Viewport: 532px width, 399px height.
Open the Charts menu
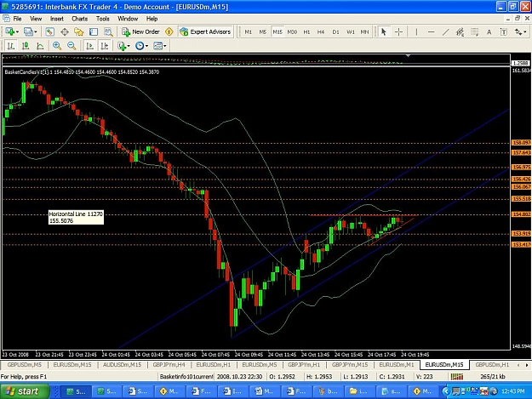(80, 19)
